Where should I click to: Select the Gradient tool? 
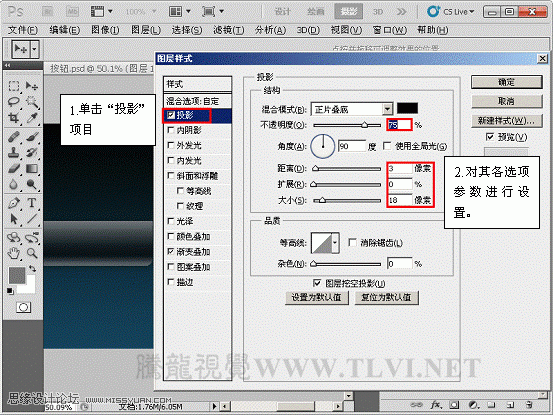32,169
